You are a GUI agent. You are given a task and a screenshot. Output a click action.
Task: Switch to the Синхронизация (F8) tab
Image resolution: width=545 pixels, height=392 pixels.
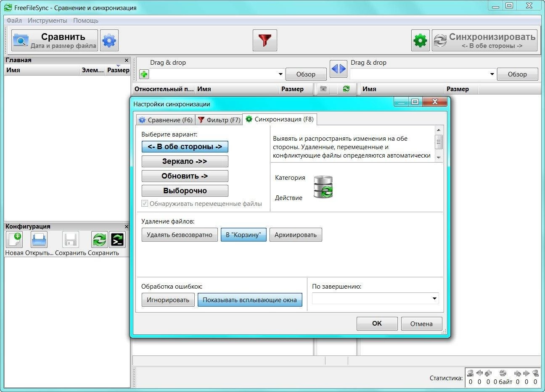pyautogui.click(x=280, y=119)
